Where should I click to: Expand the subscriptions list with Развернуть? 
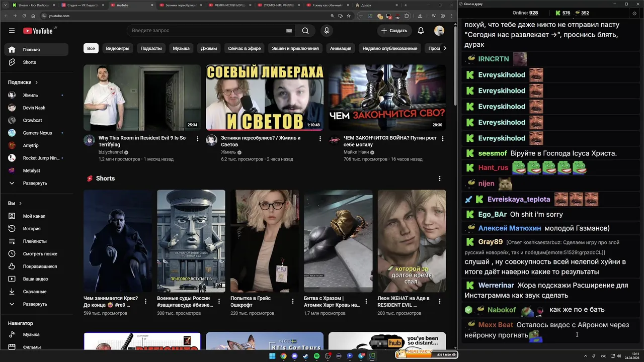coord(36,183)
